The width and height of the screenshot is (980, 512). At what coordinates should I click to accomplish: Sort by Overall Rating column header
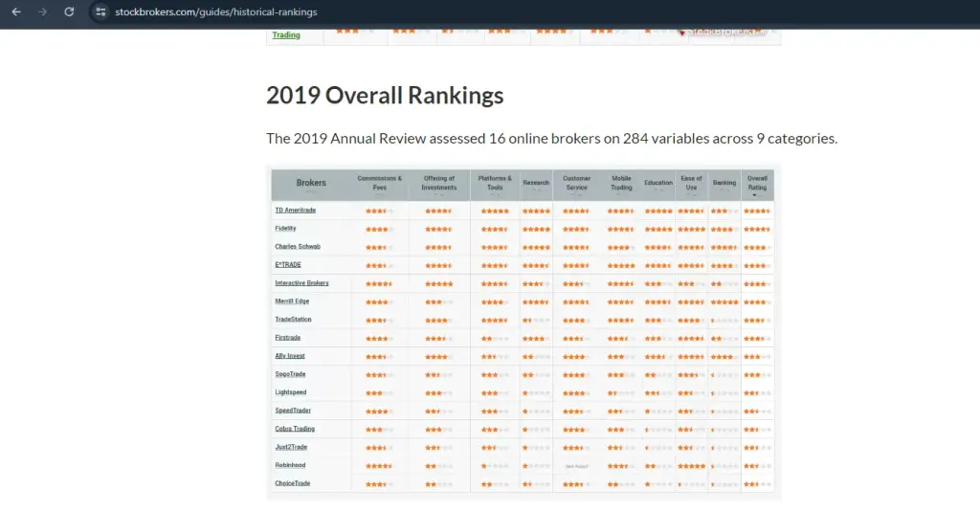[757, 183]
